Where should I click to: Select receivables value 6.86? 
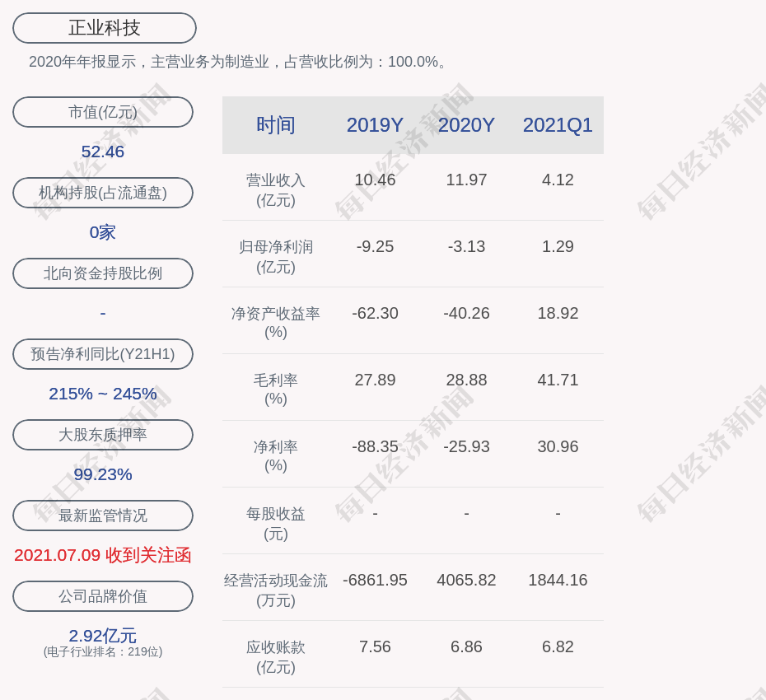(466, 646)
